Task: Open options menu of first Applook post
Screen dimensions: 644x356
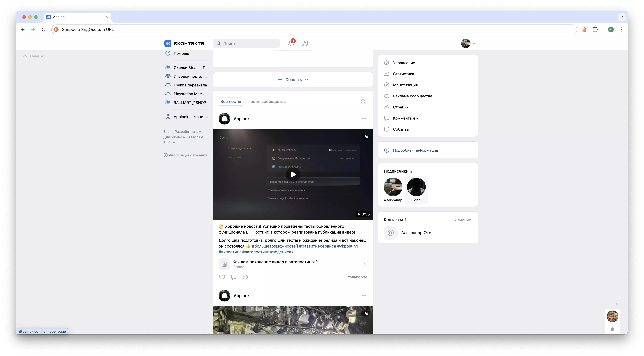Action: point(364,119)
